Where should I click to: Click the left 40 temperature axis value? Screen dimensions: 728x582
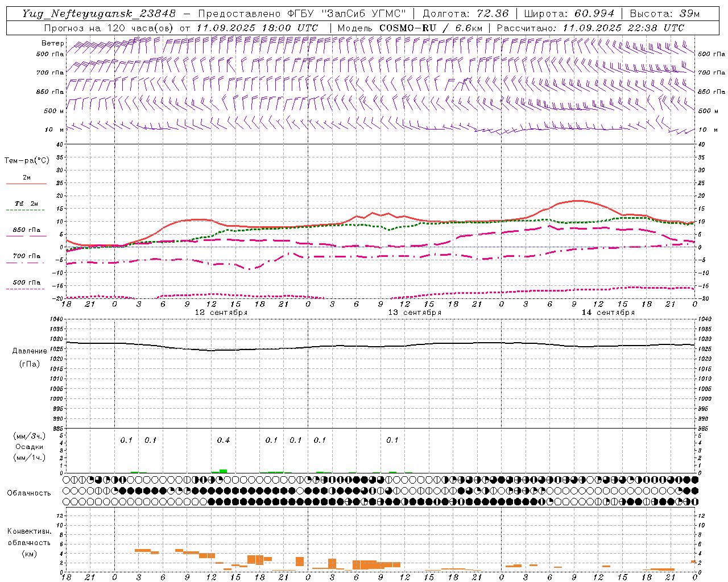click(60, 145)
